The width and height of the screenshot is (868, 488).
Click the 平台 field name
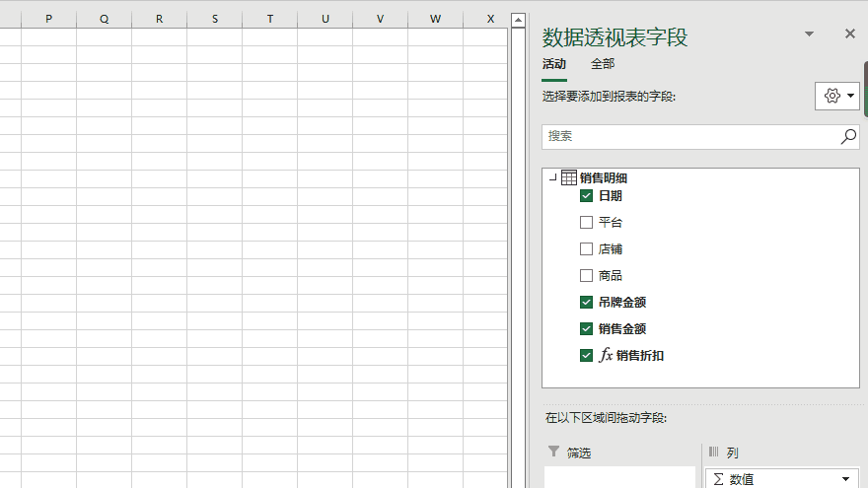(x=610, y=223)
